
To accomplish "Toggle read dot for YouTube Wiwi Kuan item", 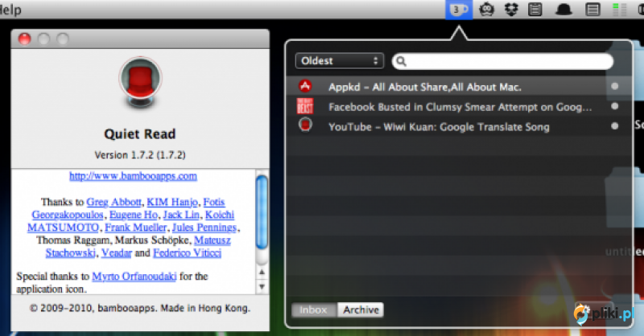I will [614, 126].
